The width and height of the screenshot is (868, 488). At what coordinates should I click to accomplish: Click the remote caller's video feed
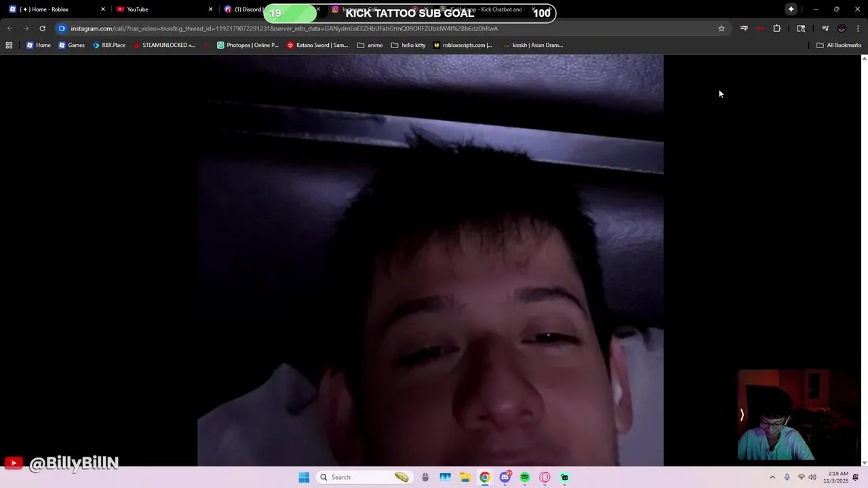pyautogui.click(x=431, y=260)
